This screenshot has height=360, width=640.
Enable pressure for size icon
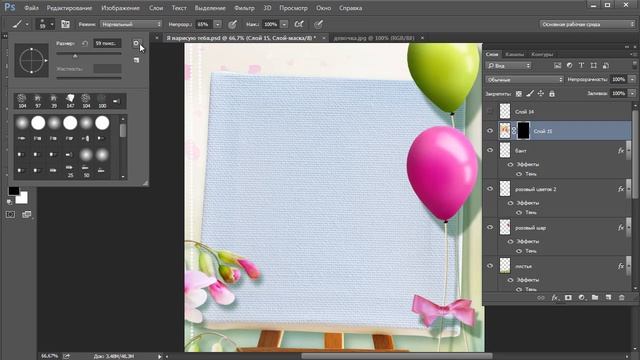318,24
